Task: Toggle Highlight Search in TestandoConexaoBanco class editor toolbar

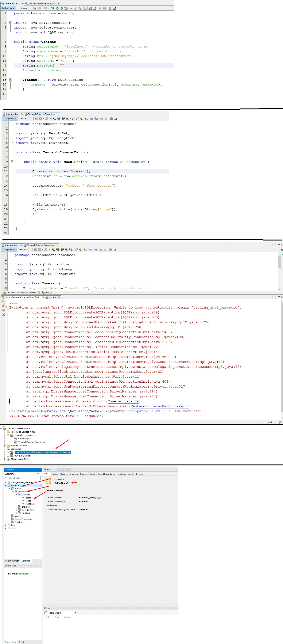Action: point(68,119)
